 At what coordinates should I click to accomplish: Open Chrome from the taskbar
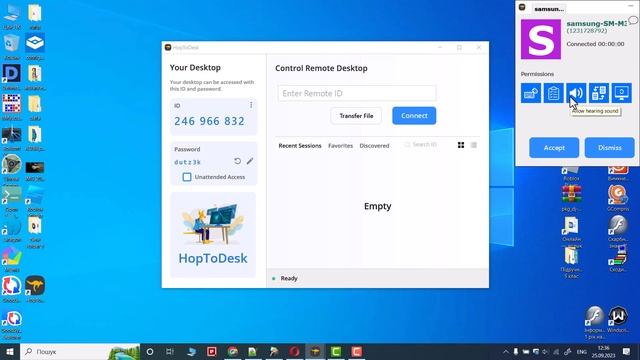click(233, 351)
